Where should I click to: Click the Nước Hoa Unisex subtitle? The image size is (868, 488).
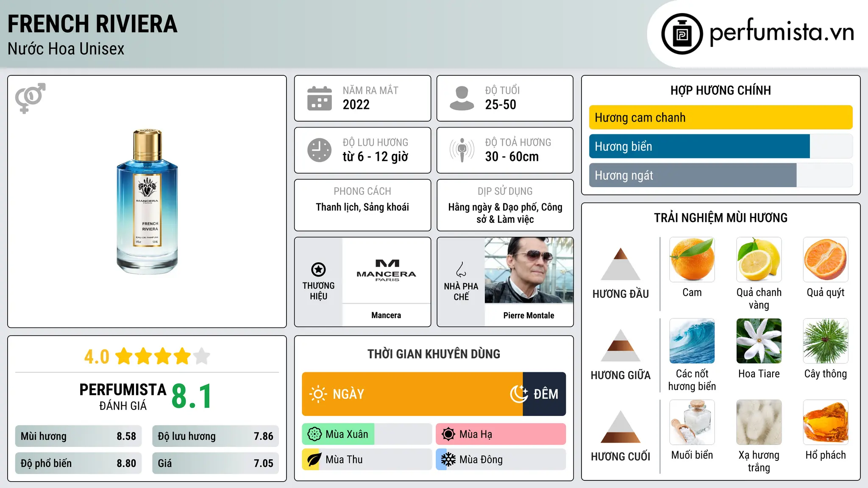click(x=66, y=49)
